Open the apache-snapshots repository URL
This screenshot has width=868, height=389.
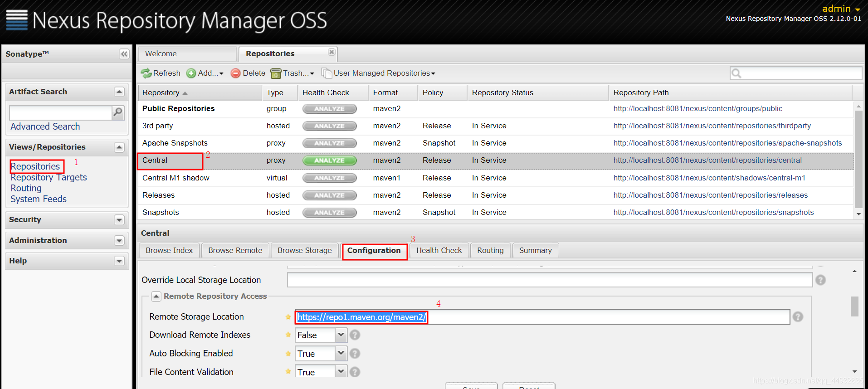tap(727, 143)
